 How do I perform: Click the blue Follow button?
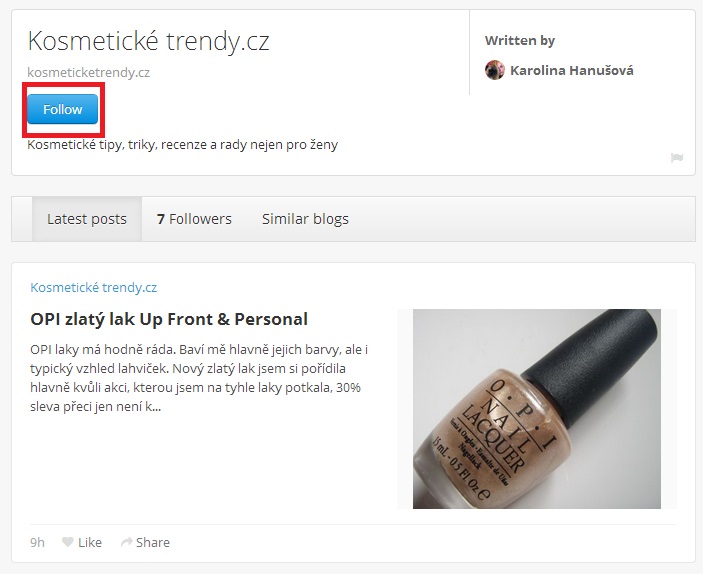[x=62, y=109]
